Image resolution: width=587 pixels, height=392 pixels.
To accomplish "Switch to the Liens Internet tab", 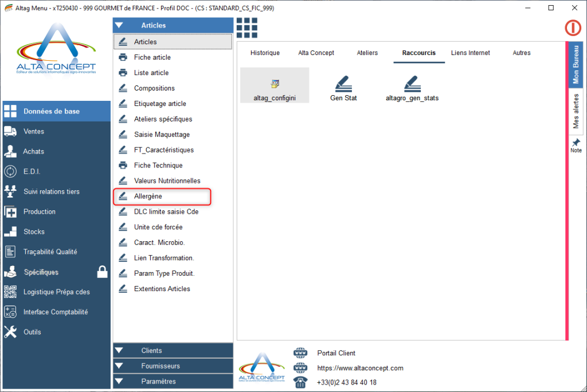I will 470,53.
